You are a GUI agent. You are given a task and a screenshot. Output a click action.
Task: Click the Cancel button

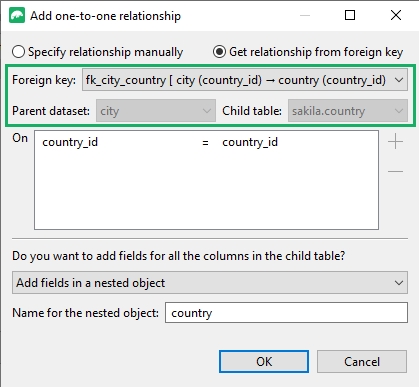(362, 362)
